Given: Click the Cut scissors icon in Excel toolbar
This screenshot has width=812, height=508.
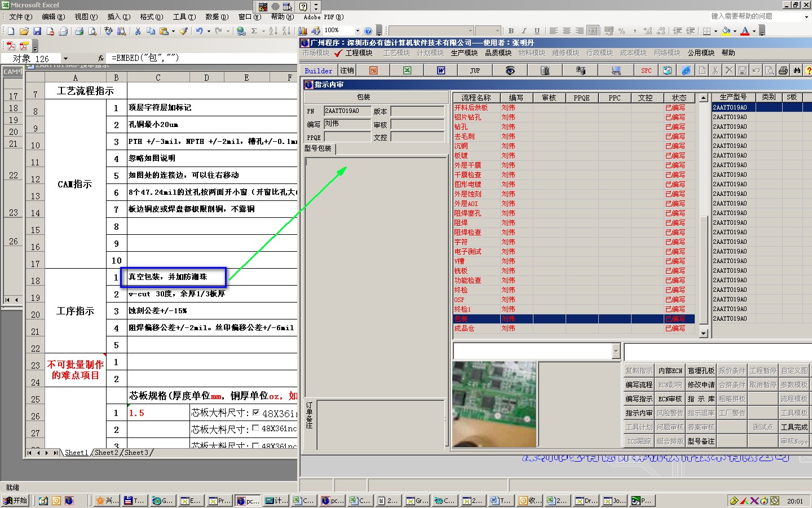Looking at the screenshot, I should coord(138,31).
